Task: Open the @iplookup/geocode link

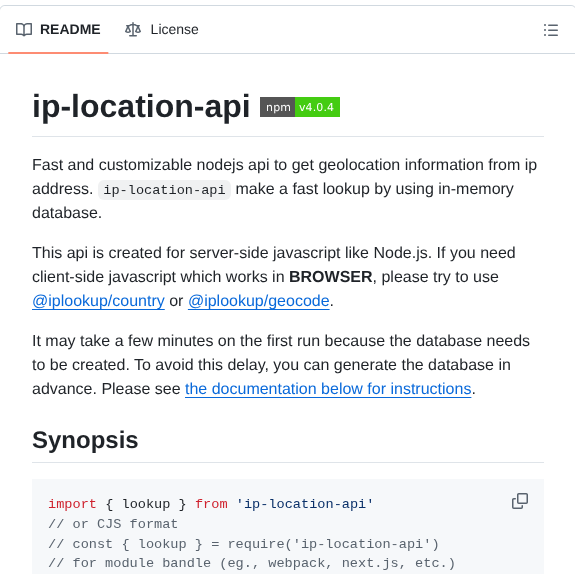Action: pos(259,301)
